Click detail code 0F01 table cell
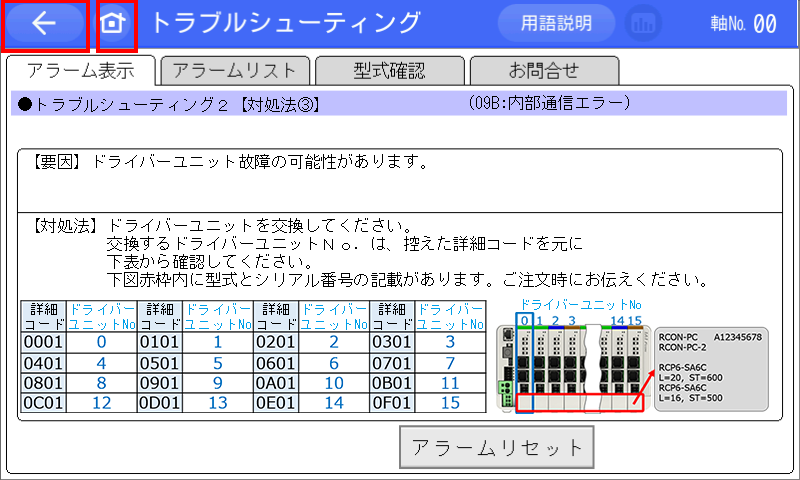Screen dimensions: 800x480 [391, 403]
